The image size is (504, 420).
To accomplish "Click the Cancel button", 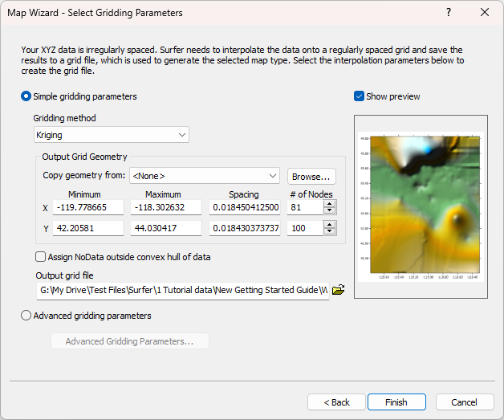I will point(465,402).
